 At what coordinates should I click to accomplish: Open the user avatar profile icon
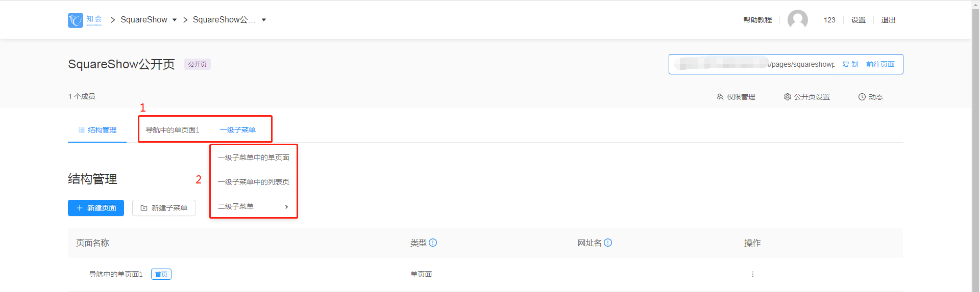click(798, 20)
